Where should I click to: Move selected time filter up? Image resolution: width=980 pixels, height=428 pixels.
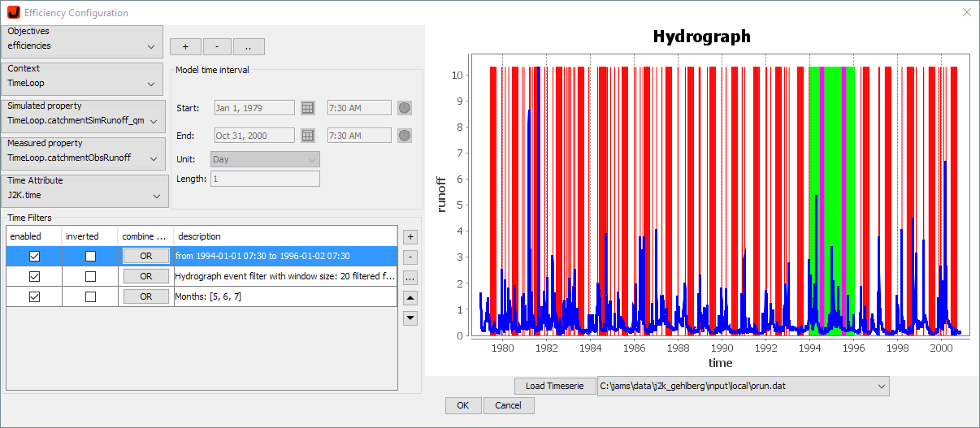click(x=410, y=298)
